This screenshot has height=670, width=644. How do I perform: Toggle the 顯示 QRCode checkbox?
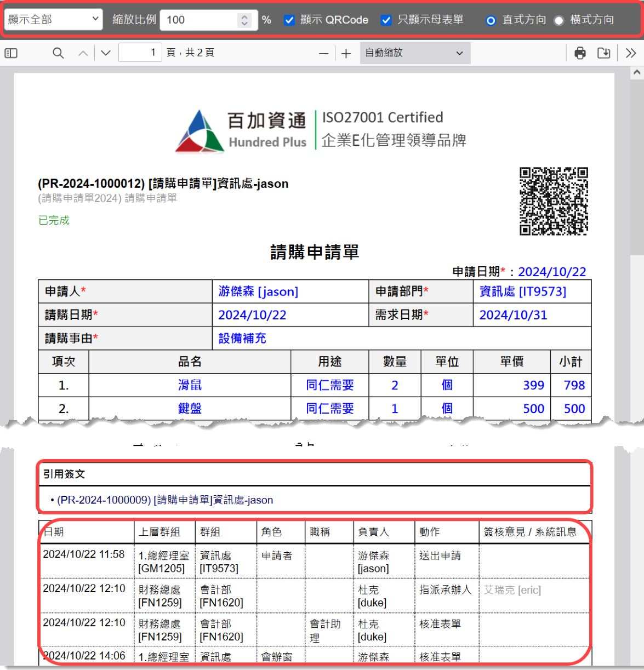pyautogui.click(x=289, y=20)
